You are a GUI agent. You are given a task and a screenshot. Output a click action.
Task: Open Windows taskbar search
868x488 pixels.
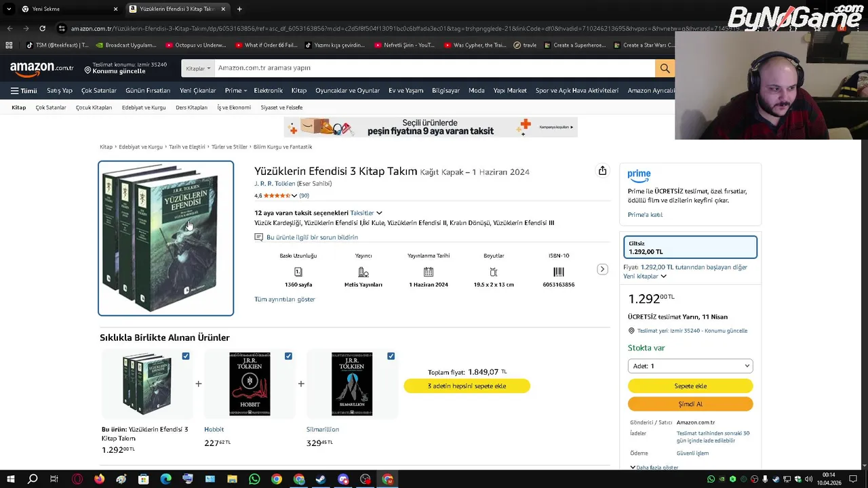pyautogui.click(x=33, y=479)
